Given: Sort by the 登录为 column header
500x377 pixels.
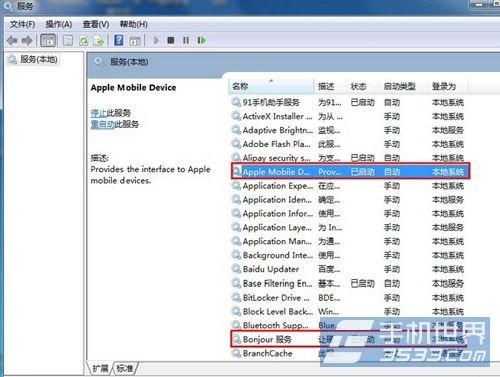Looking at the screenshot, I should point(448,86).
